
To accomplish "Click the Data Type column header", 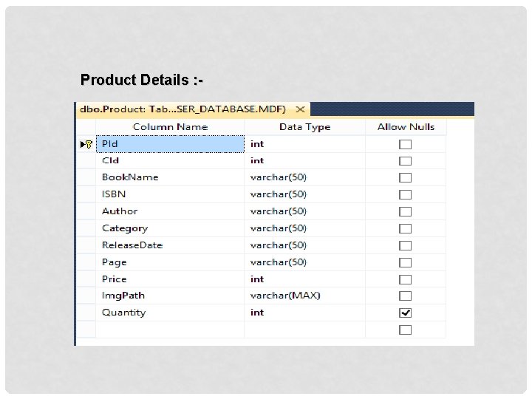I will pyautogui.click(x=304, y=127).
